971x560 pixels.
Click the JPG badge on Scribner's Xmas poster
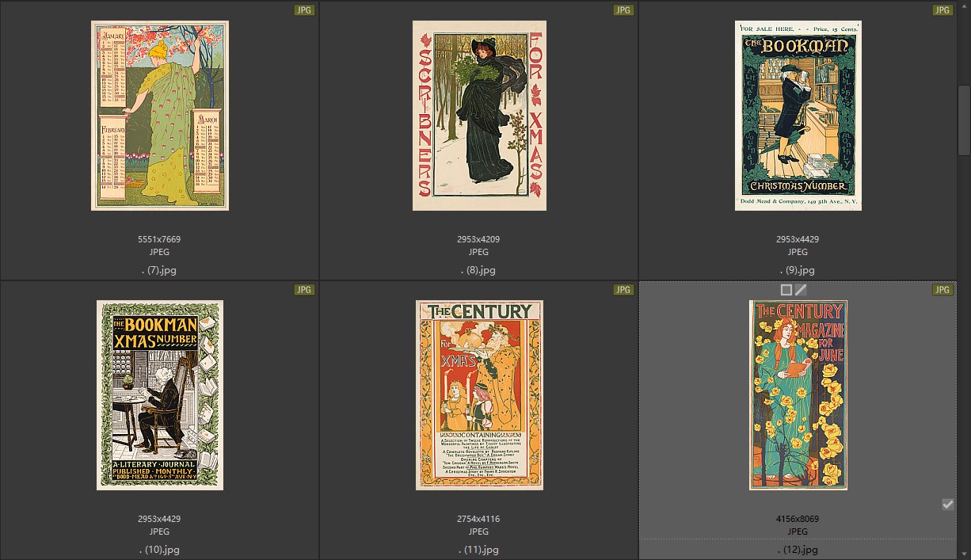click(x=623, y=10)
